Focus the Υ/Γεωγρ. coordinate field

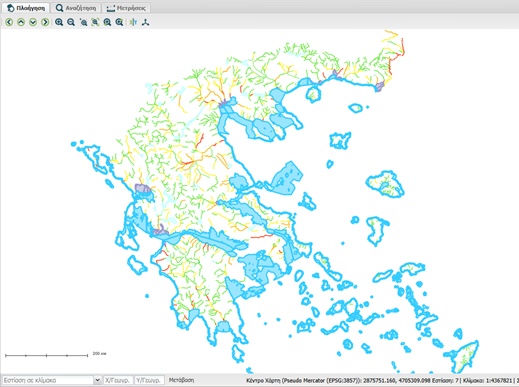(150, 380)
